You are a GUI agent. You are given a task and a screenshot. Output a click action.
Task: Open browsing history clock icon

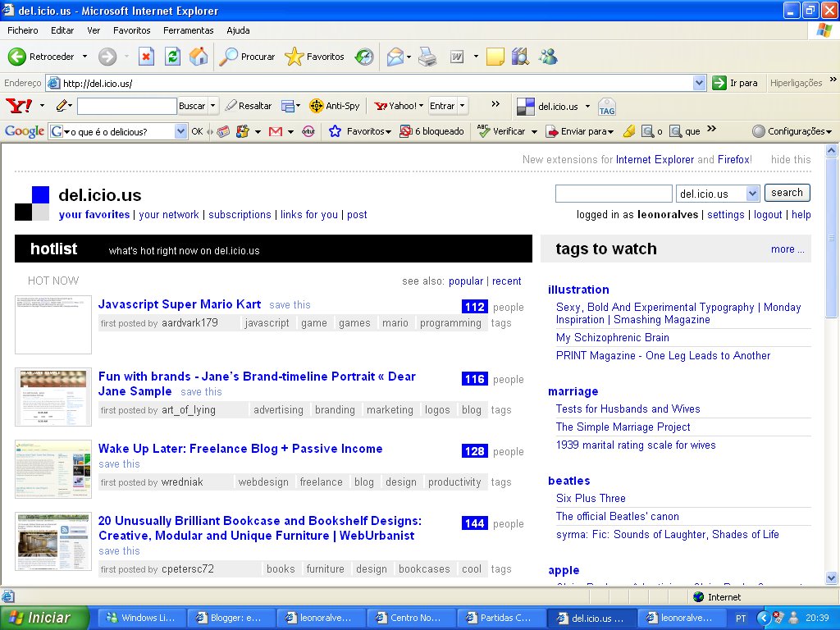(x=364, y=57)
